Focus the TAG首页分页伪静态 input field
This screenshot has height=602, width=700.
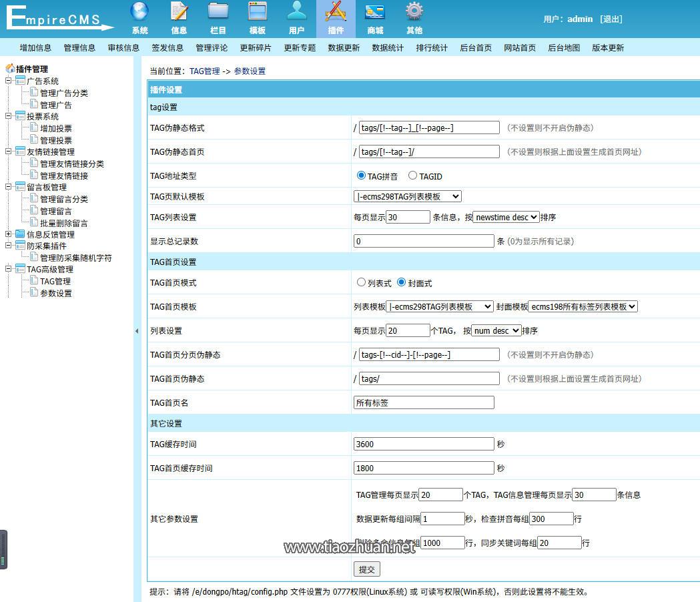click(429, 354)
